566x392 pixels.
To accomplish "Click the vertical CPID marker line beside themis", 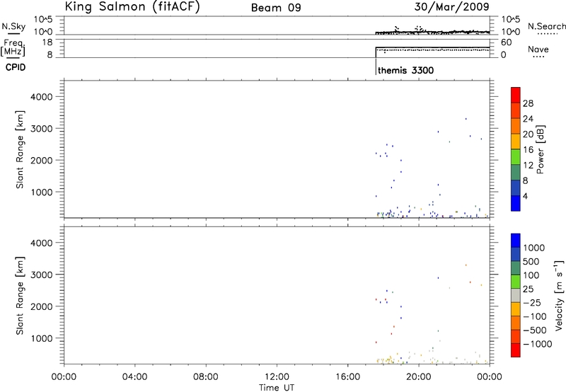I will point(376,66).
